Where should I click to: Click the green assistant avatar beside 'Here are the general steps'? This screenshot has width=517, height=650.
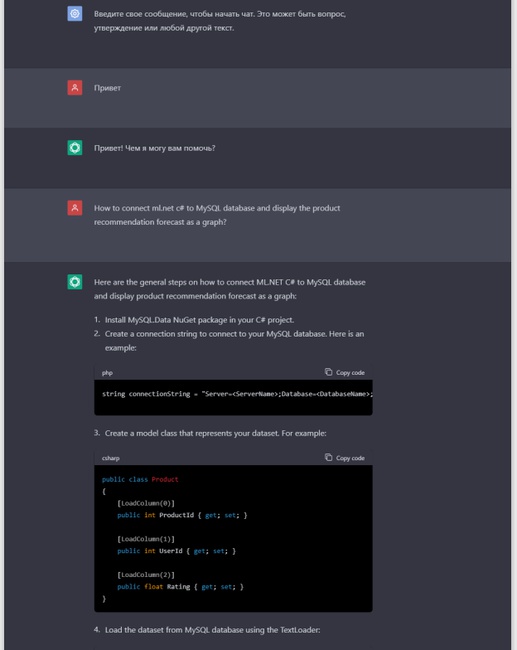tap(75, 282)
